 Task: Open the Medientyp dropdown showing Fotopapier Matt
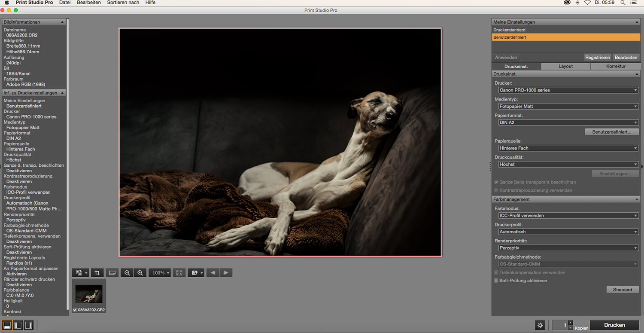coord(568,106)
